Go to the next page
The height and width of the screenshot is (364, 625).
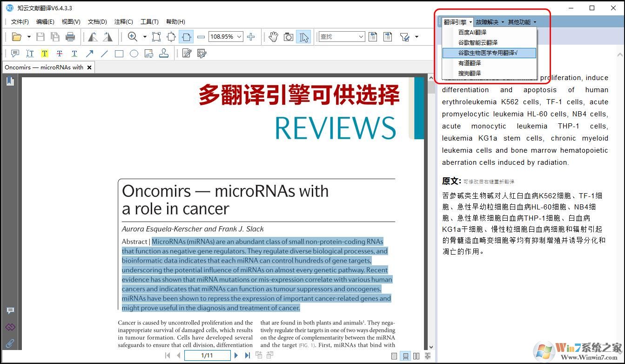tap(236, 356)
